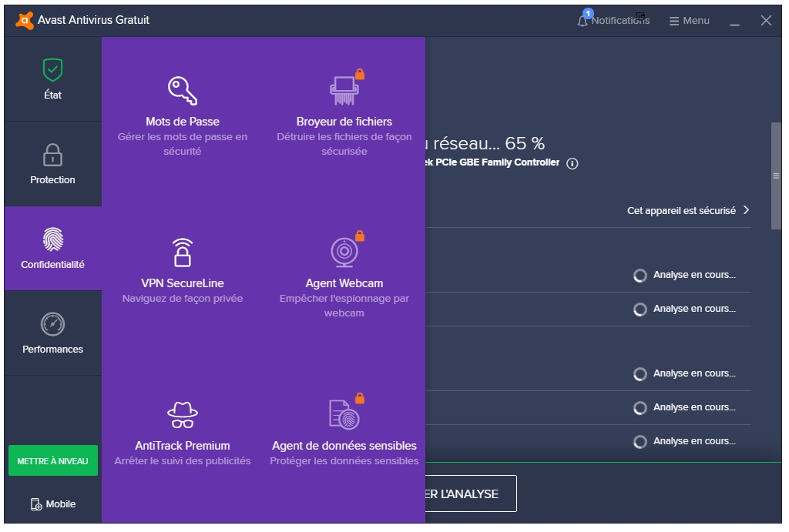Click the notifications bell icon
The height and width of the screenshot is (532, 789).
[x=583, y=21]
